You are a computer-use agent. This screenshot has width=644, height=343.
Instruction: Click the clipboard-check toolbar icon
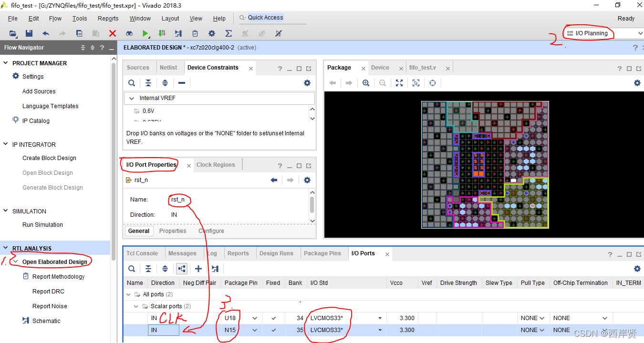(x=195, y=33)
